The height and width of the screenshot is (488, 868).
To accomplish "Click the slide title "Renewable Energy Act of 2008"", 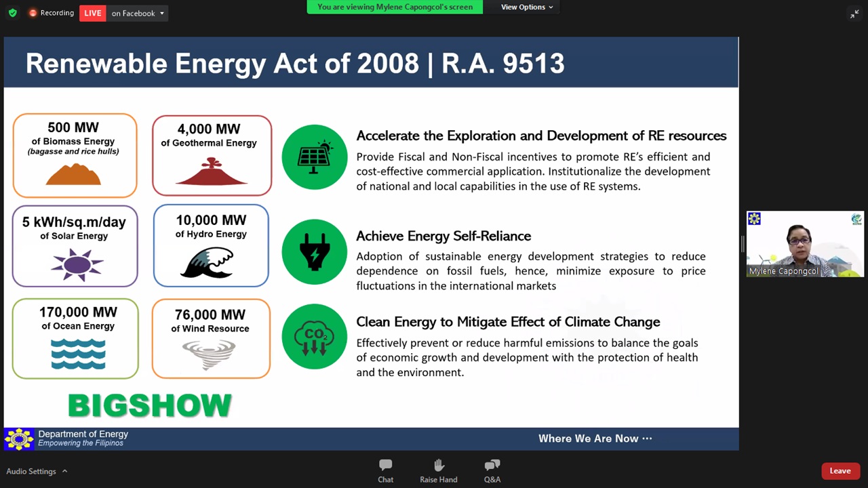I will coord(222,64).
